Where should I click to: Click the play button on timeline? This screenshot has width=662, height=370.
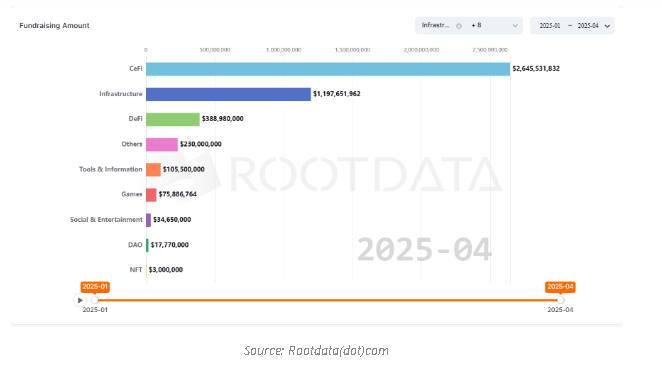coord(80,300)
